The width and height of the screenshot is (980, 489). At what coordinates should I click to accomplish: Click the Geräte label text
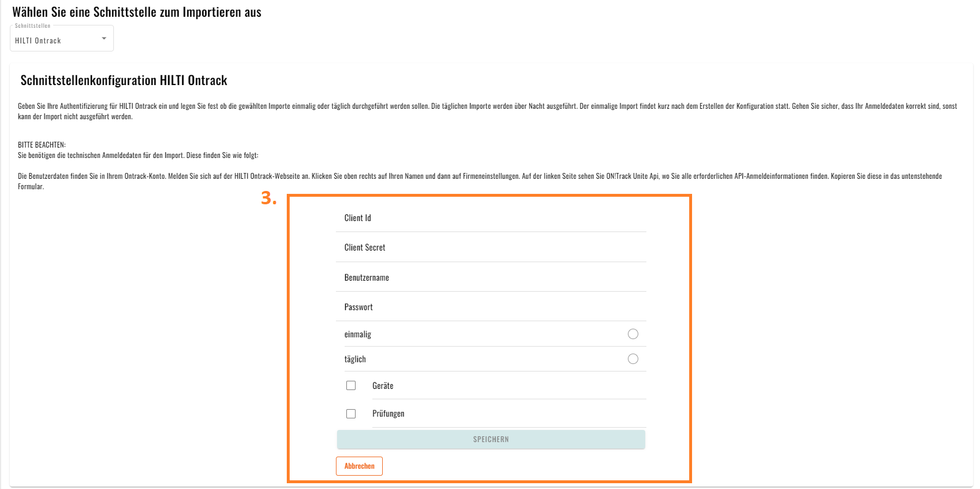coord(383,386)
